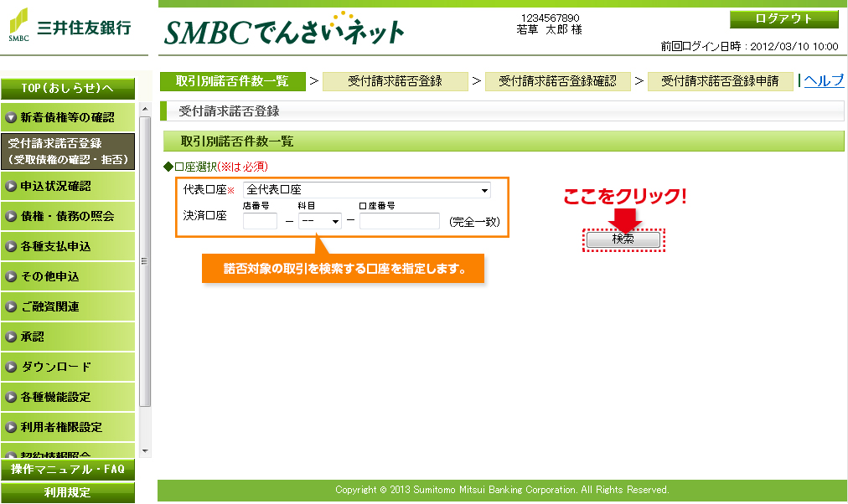The height and width of the screenshot is (504, 848).
Task: Click the arrow icon beside 承認
Action: (11, 337)
